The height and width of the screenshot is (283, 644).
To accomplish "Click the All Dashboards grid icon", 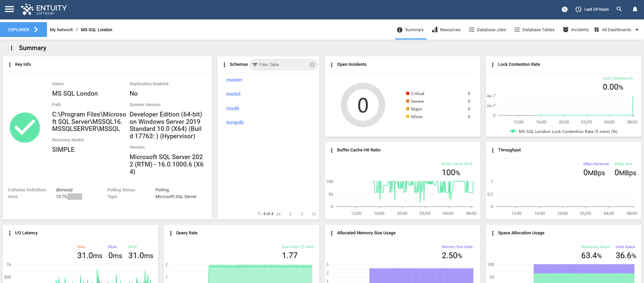I will [x=597, y=30].
